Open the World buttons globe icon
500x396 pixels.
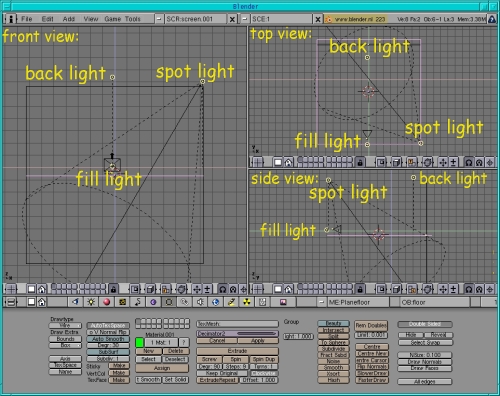(216, 302)
